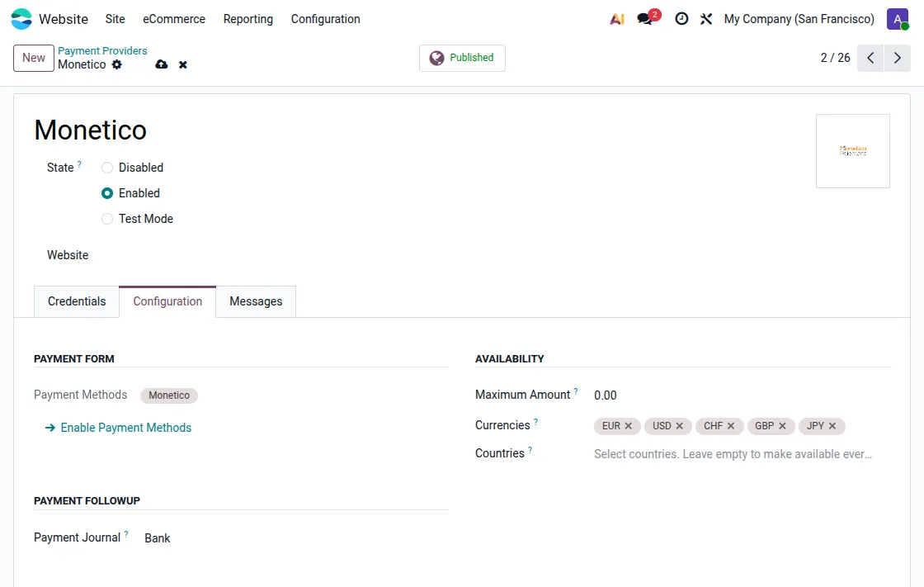Open the user avatar menu
924x587 pixels.
coord(898,19)
